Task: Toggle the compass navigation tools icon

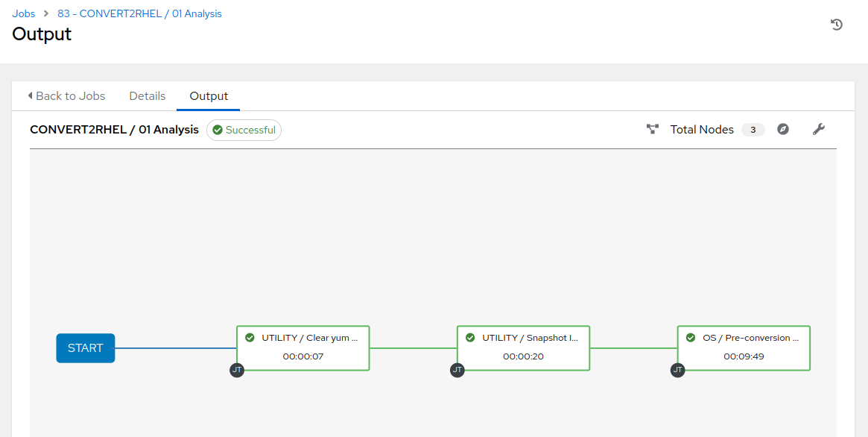Action: point(783,130)
